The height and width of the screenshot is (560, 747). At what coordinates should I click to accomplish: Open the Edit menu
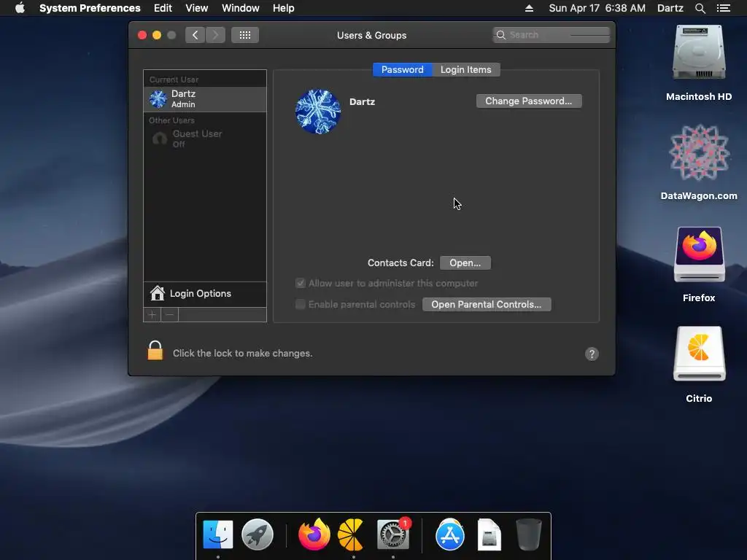click(x=163, y=8)
